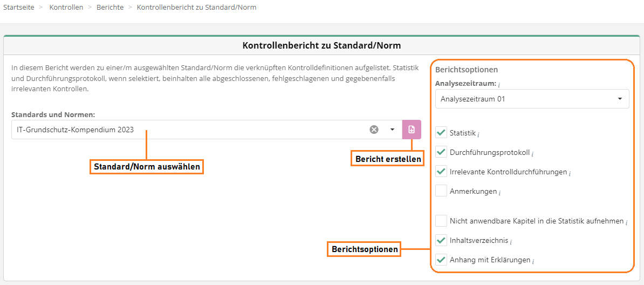644x285 pixels.
Task: Disable the Durchführungsprotokoll checkbox
Action: click(x=441, y=152)
